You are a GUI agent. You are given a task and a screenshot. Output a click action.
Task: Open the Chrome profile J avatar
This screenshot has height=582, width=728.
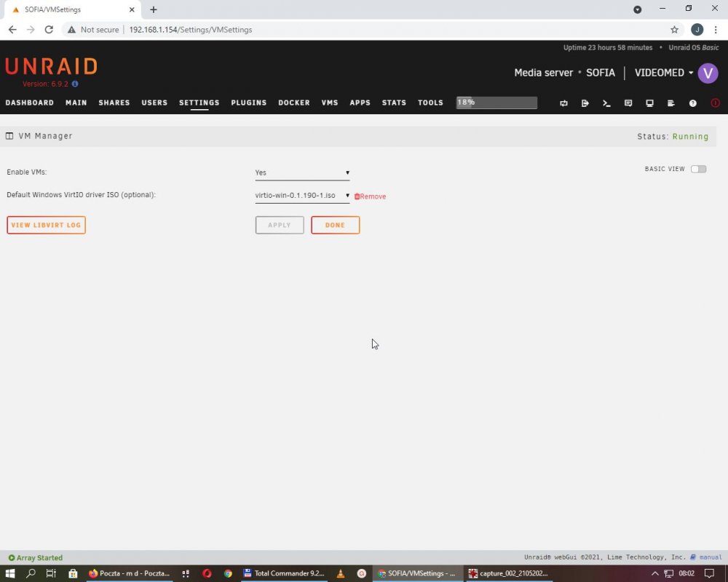(697, 30)
